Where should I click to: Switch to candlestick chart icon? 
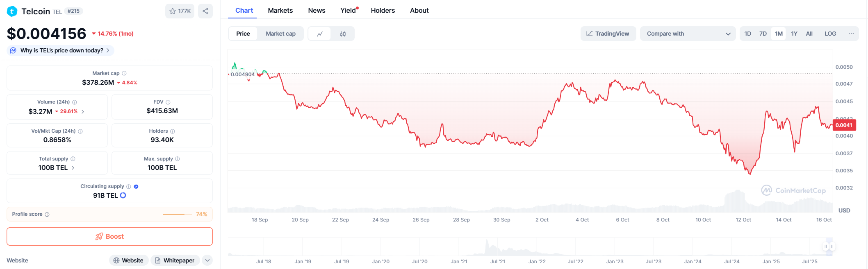coord(343,34)
